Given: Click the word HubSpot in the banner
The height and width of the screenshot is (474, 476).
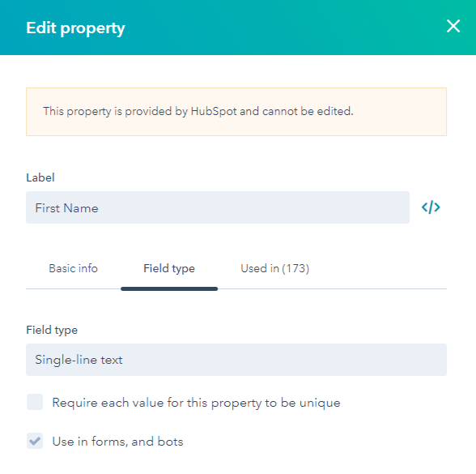Looking at the screenshot, I should 214,112.
